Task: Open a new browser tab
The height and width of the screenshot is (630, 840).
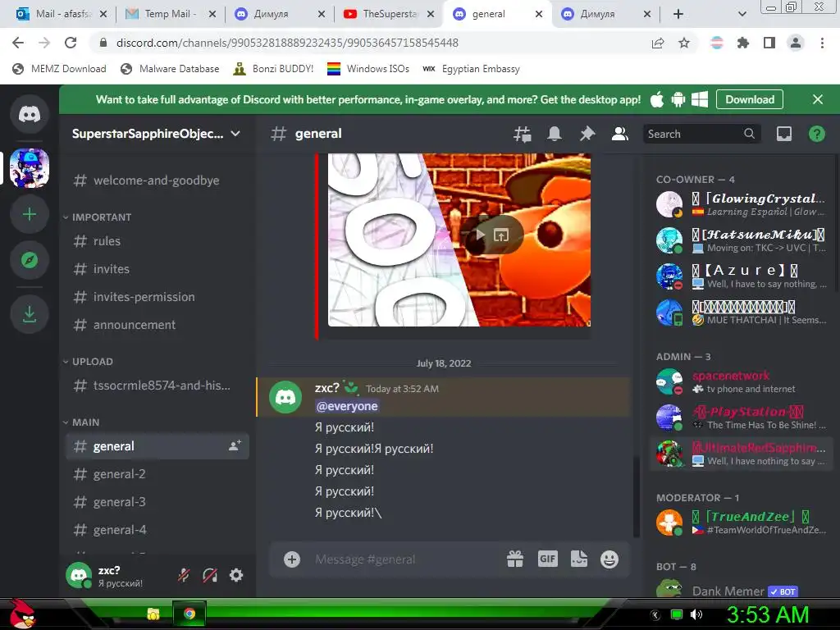Action: 678,14
